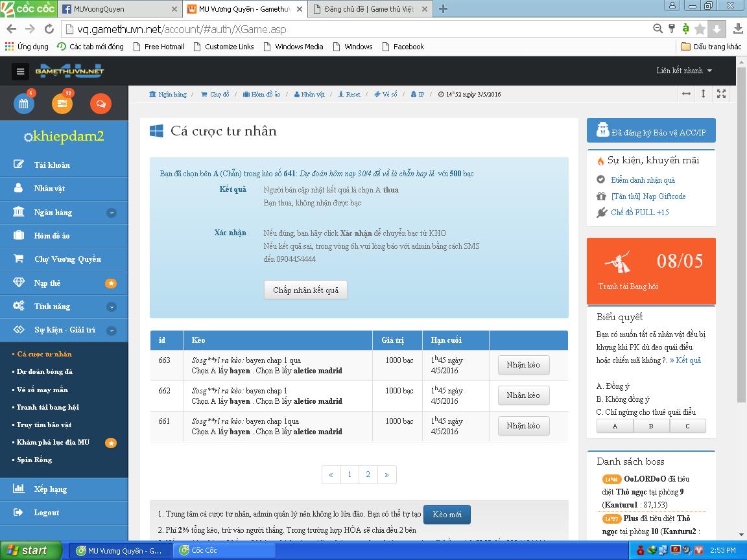Expand the Tính năng sidebar submenu
Viewport: 747px width, 560px height.
click(112, 307)
